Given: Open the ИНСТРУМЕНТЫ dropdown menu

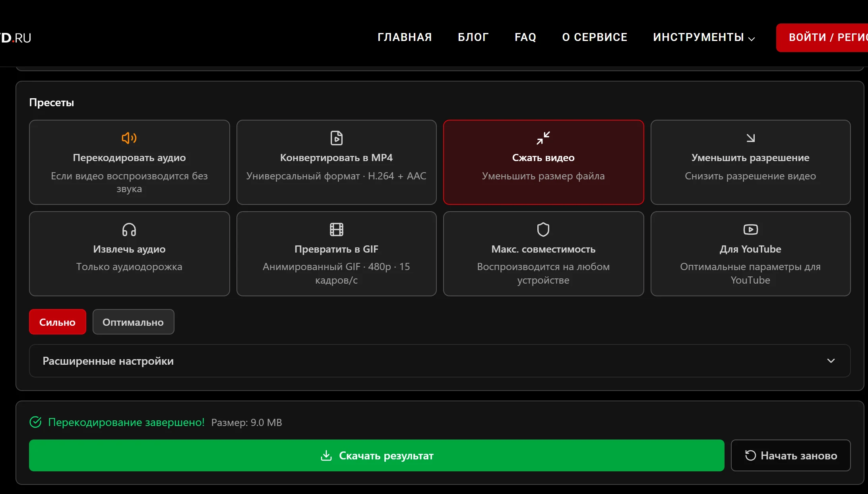Looking at the screenshot, I should [703, 37].
